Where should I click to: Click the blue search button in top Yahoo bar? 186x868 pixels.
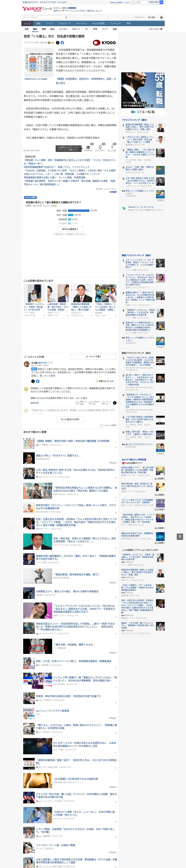coord(161,2)
